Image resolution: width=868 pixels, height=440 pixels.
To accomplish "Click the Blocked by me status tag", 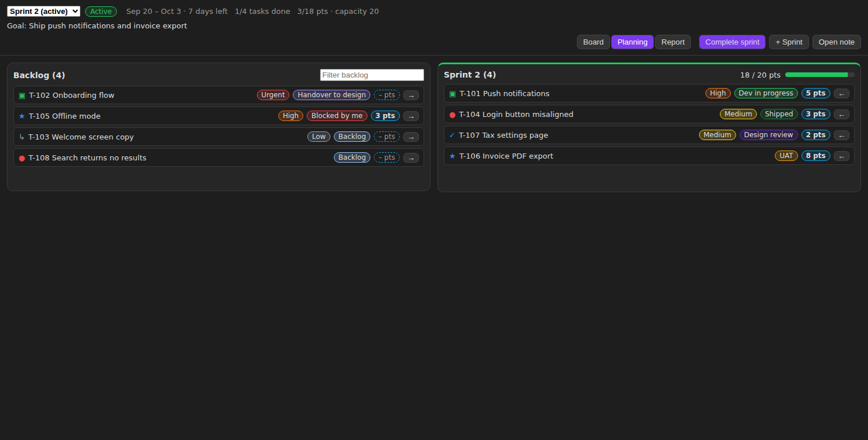I will coord(337,116).
